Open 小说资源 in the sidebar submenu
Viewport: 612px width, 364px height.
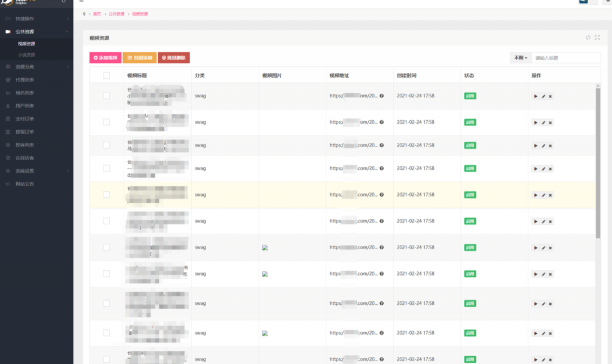pos(27,55)
